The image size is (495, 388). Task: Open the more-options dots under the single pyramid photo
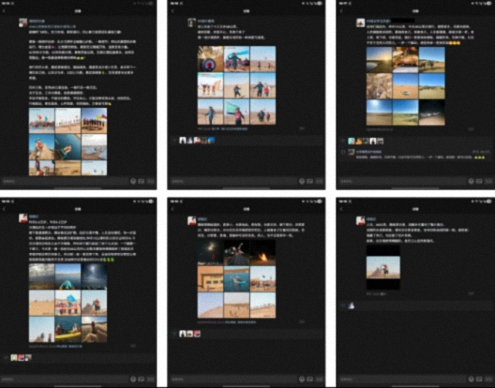pyautogui.click(x=471, y=294)
